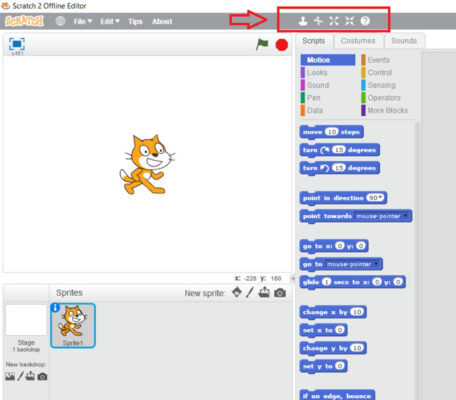The height and width of the screenshot is (400, 456).
Task: Switch to the Costumes tab
Action: [x=358, y=41]
